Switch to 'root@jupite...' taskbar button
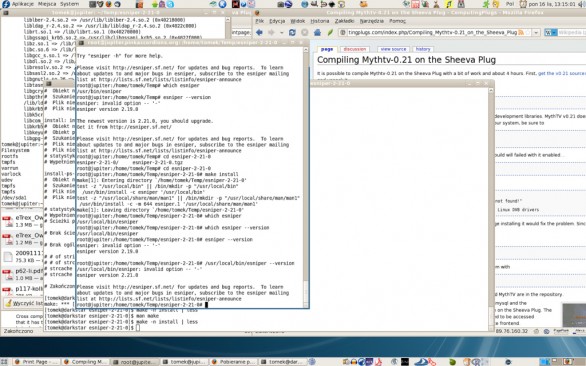Image resolution: width=586 pixels, height=366 pixels. [x=135, y=362]
